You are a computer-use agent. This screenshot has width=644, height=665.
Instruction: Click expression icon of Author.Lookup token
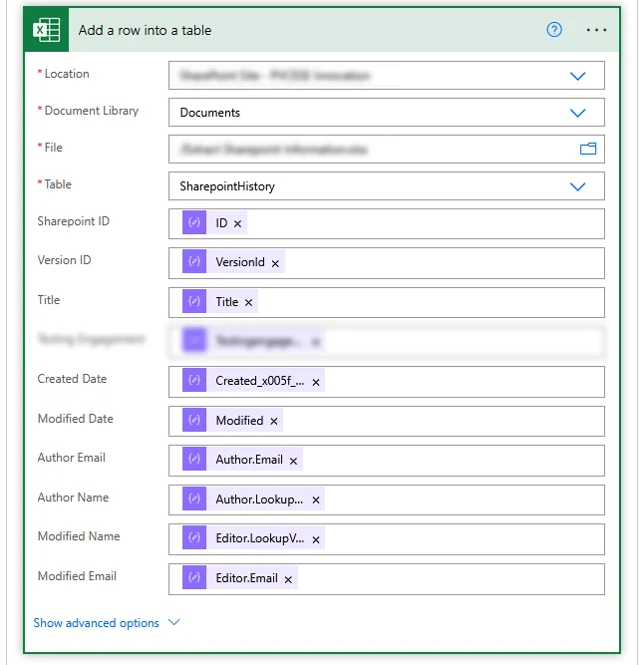click(x=194, y=499)
